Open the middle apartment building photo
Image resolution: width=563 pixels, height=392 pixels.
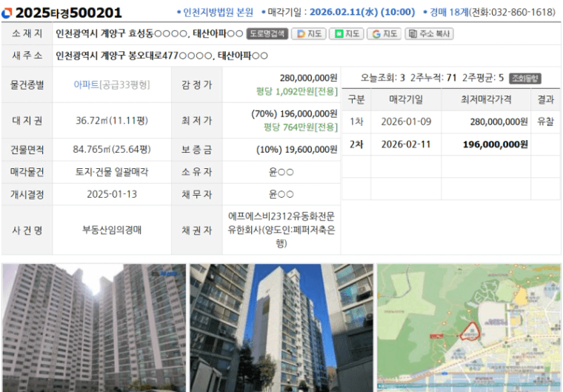pyautogui.click(x=281, y=328)
